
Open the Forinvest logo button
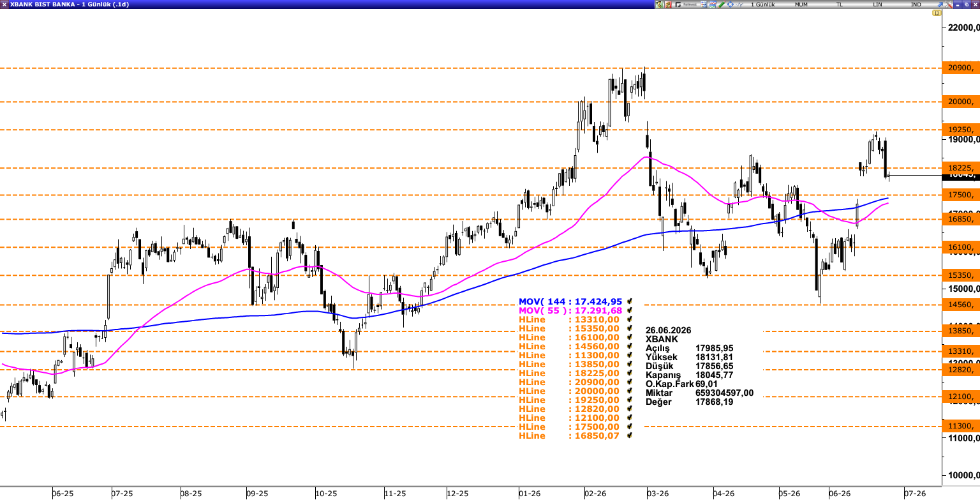click(x=686, y=4)
